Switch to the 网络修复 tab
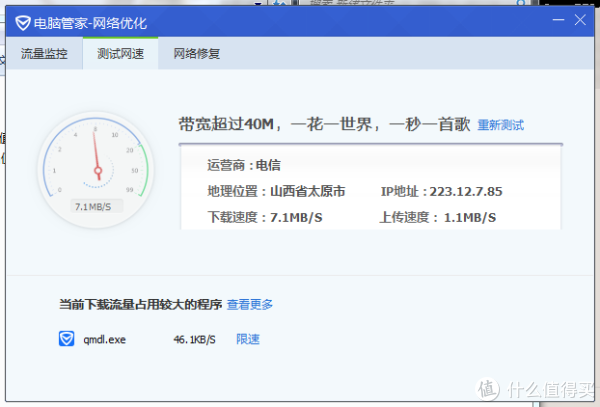600x407 pixels. (x=197, y=54)
